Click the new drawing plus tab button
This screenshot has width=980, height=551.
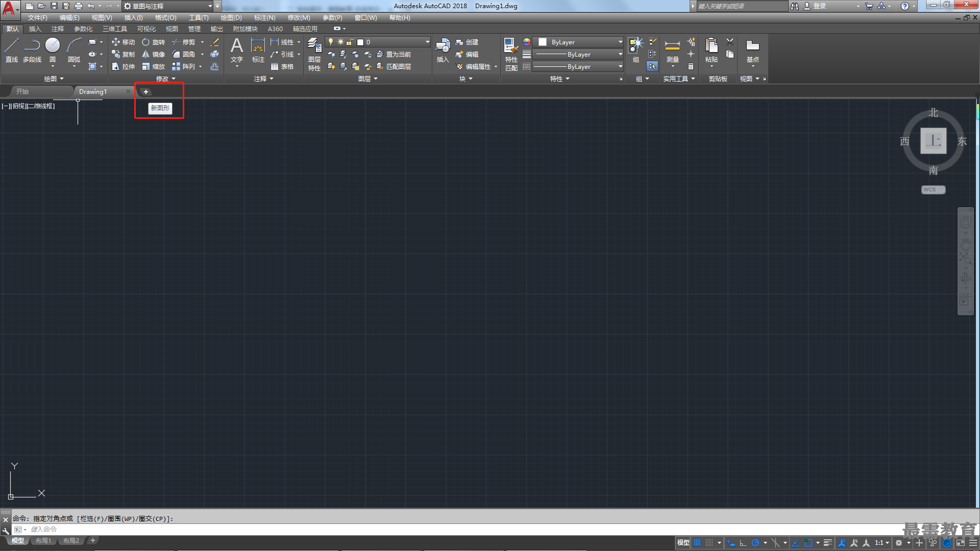click(145, 91)
